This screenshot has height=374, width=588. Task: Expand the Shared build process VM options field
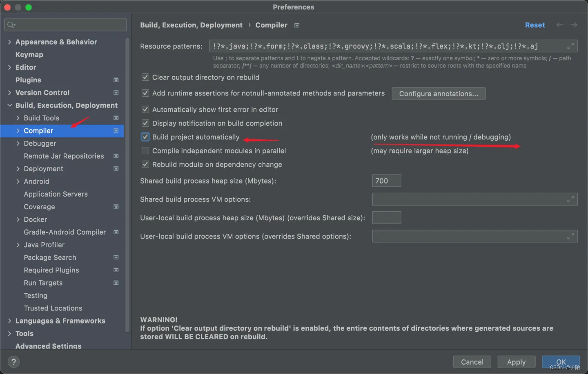tap(570, 199)
